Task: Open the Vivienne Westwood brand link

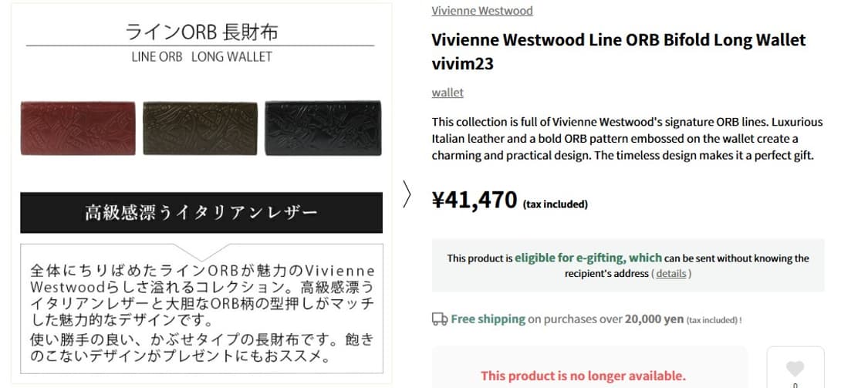Action: pos(481,11)
